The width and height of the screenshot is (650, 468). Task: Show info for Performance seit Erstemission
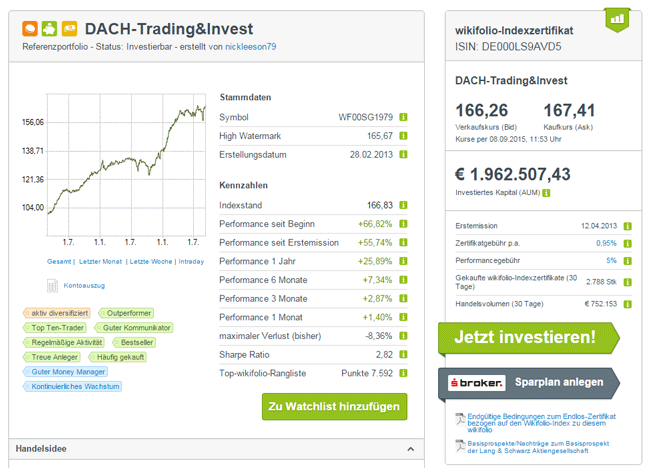403,242
